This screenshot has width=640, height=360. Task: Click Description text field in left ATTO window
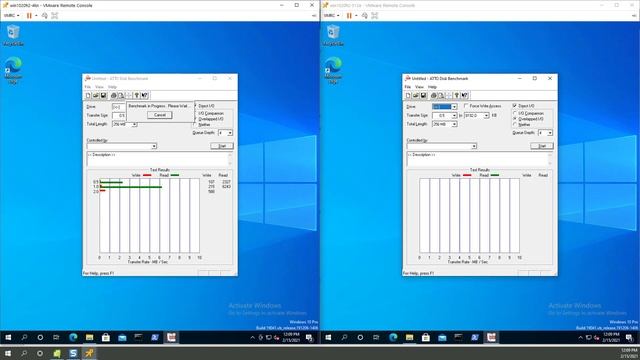point(159,159)
